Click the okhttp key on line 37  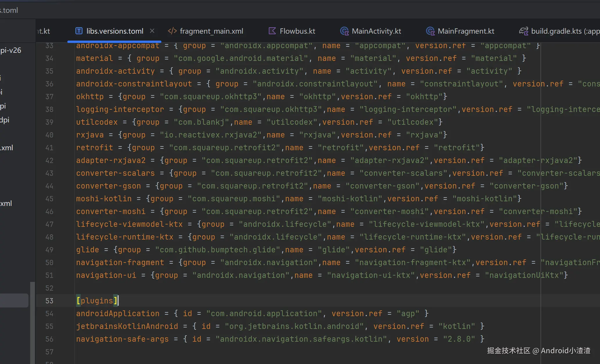pos(90,97)
